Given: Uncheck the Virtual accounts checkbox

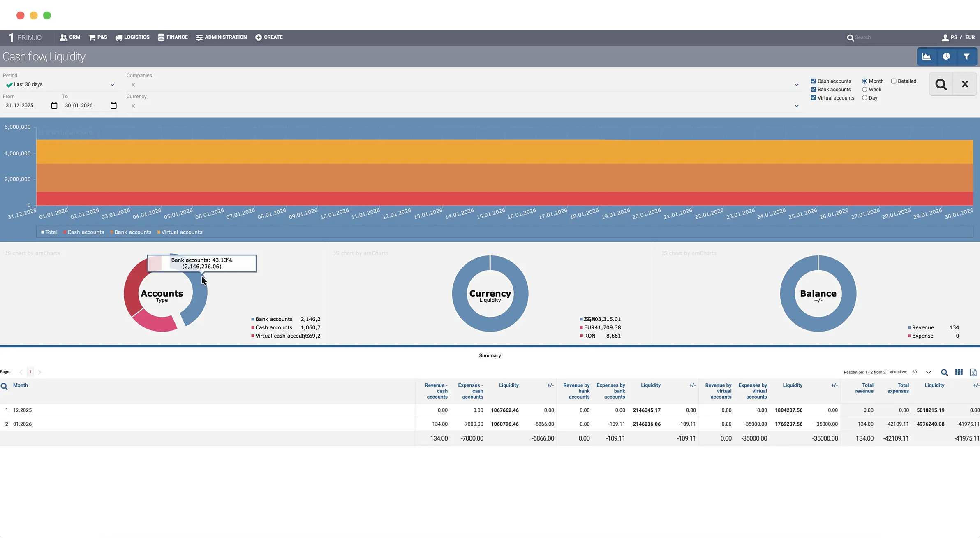Looking at the screenshot, I should pyautogui.click(x=813, y=98).
